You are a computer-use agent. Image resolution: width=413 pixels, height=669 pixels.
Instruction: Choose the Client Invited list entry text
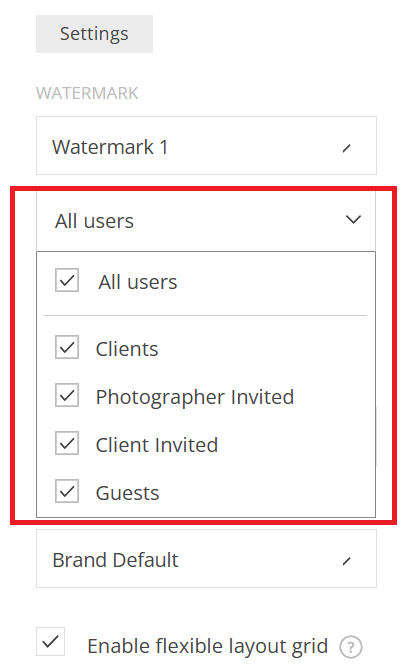click(157, 445)
